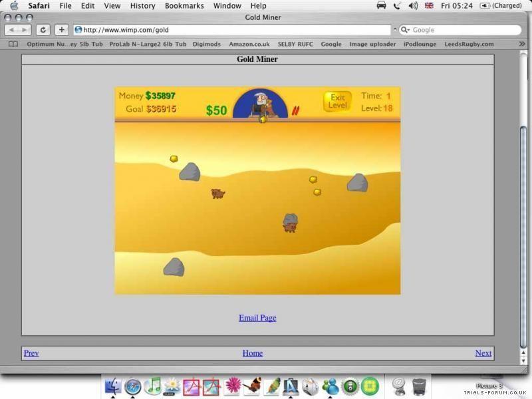Open the Home link
532x399 pixels.
pyautogui.click(x=253, y=353)
